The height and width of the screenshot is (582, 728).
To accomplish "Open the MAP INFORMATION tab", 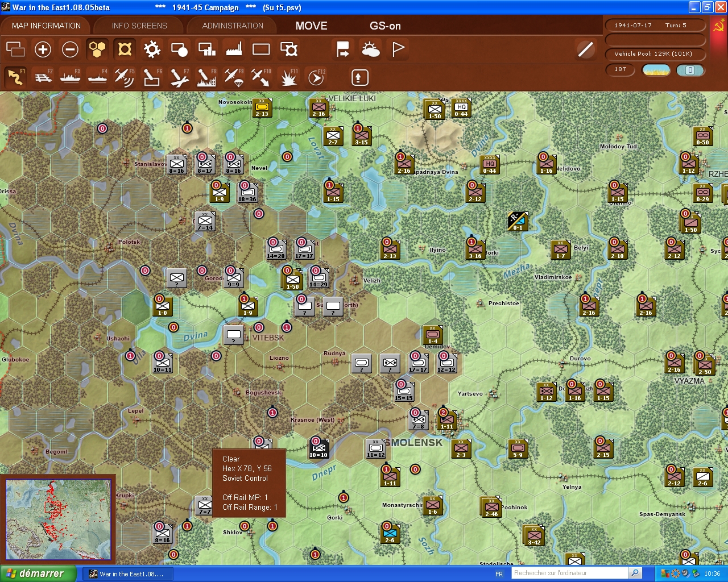I will pyautogui.click(x=46, y=26).
